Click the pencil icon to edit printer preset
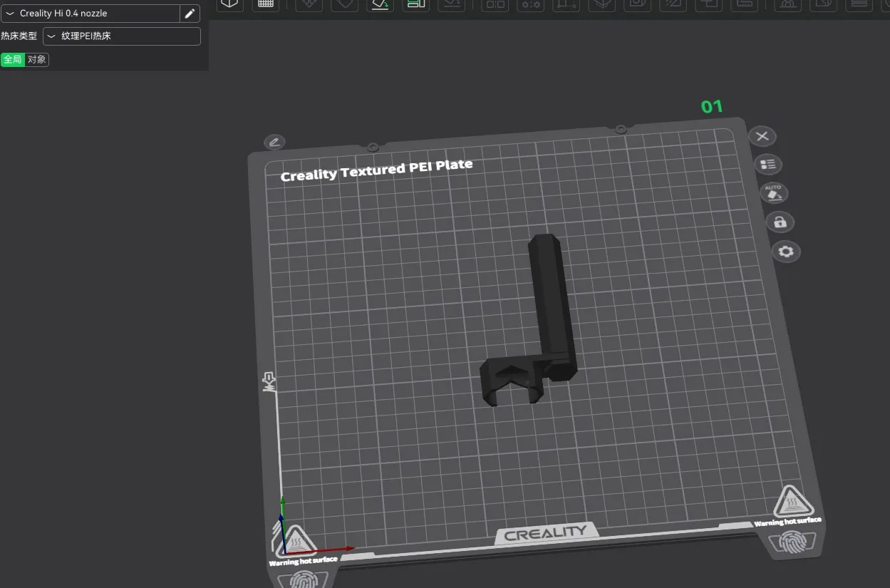The height and width of the screenshot is (588, 890). (x=190, y=14)
